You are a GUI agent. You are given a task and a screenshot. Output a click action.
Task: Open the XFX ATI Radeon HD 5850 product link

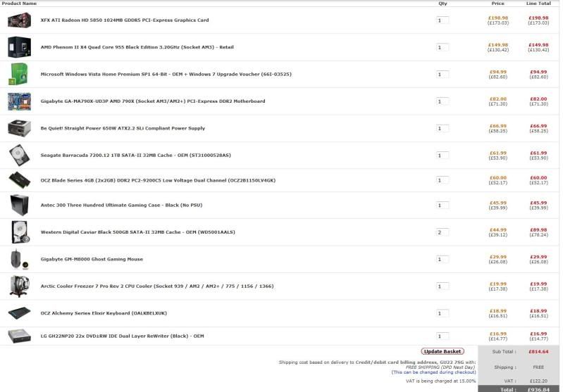[124, 20]
